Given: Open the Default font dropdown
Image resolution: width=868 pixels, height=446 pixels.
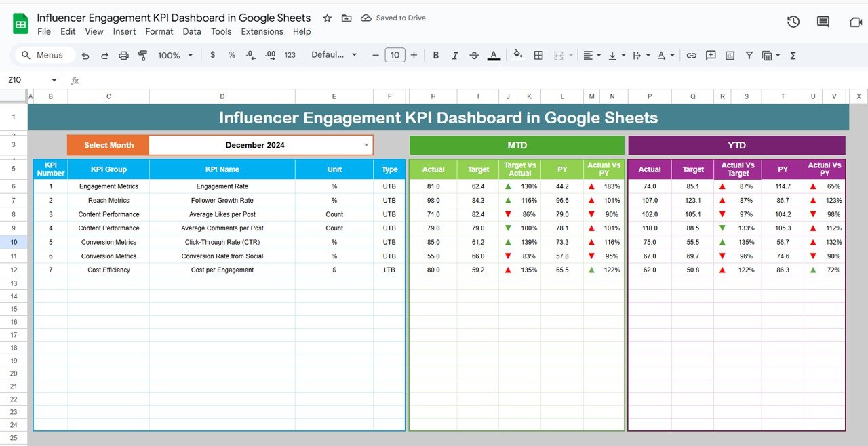Looking at the screenshot, I should click(334, 55).
